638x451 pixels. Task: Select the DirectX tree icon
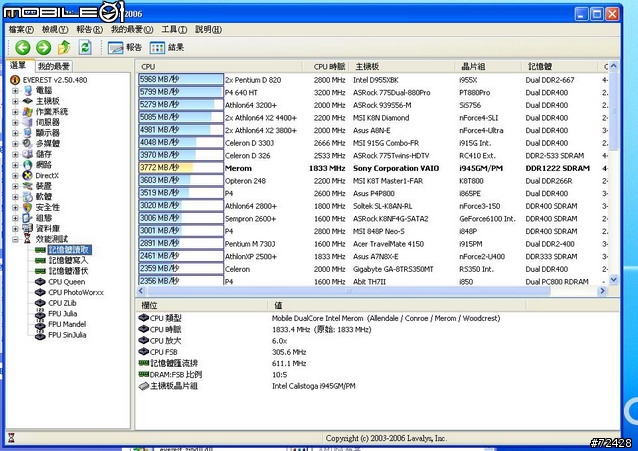28,175
